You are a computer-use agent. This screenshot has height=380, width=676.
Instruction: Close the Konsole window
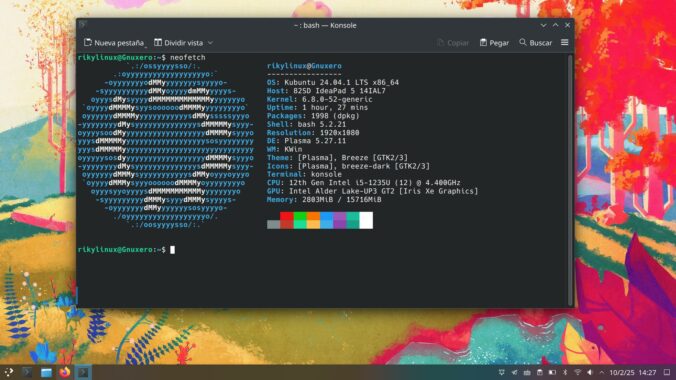pyautogui.click(x=567, y=25)
